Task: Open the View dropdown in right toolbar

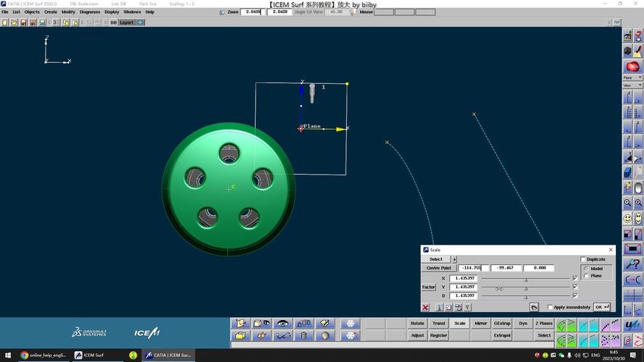Action: coord(632,85)
